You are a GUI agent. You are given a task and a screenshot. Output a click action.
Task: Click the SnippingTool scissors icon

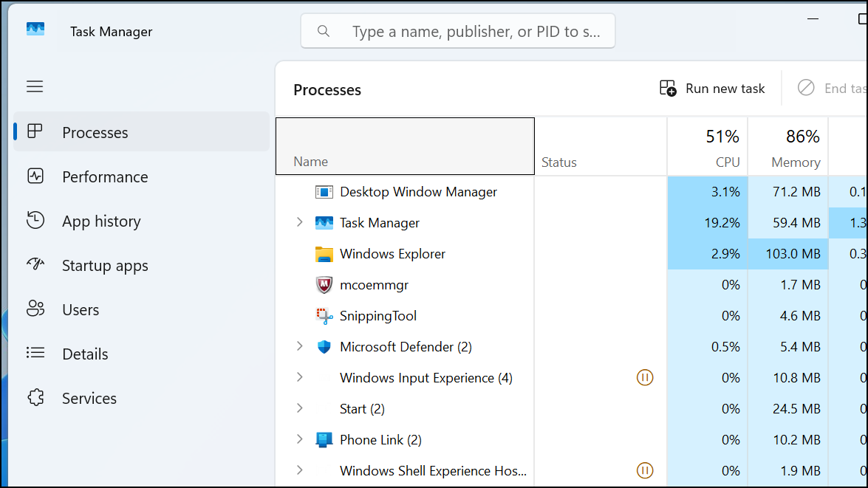pyautogui.click(x=324, y=316)
